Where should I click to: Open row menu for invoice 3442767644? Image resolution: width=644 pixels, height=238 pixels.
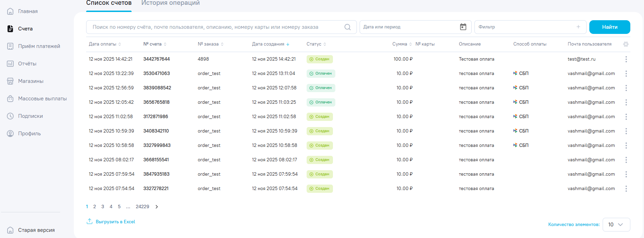tap(626, 59)
